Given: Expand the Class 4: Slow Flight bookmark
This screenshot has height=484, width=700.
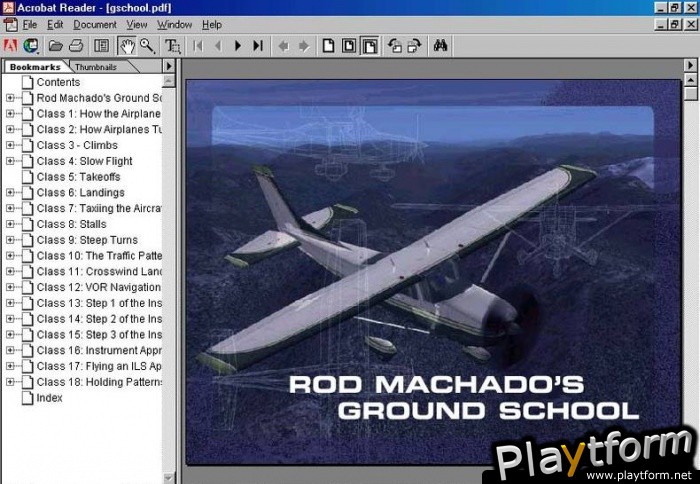Looking at the screenshot, I should pyautogui.click(x=10, y=161).
